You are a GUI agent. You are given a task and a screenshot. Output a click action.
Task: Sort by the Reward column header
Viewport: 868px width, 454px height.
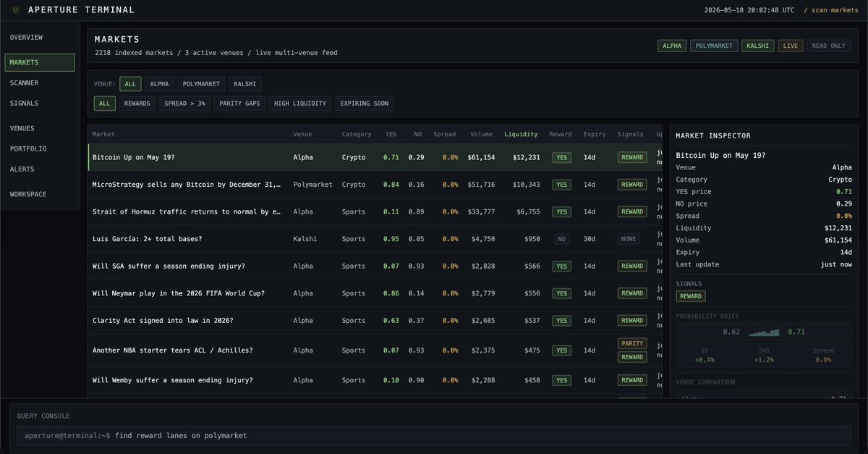click(x=561, y=134)
